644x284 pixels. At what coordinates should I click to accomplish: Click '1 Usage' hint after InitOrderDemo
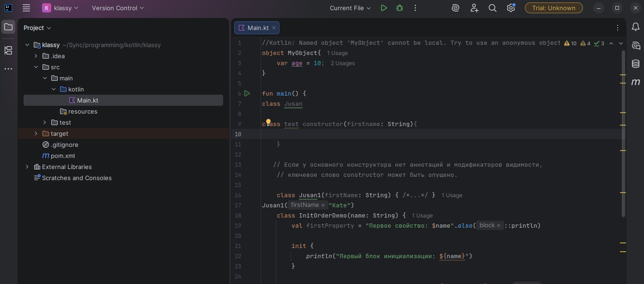tap(422, 216)
